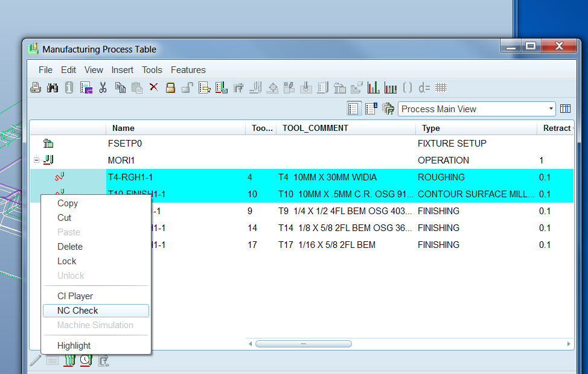
Task: Open Find with the binoculars icon
Action: coord(53,87)
